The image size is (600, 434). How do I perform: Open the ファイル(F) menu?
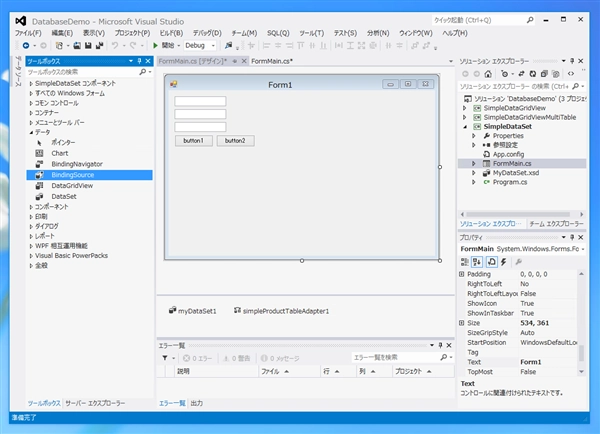(x=28, y=33)
